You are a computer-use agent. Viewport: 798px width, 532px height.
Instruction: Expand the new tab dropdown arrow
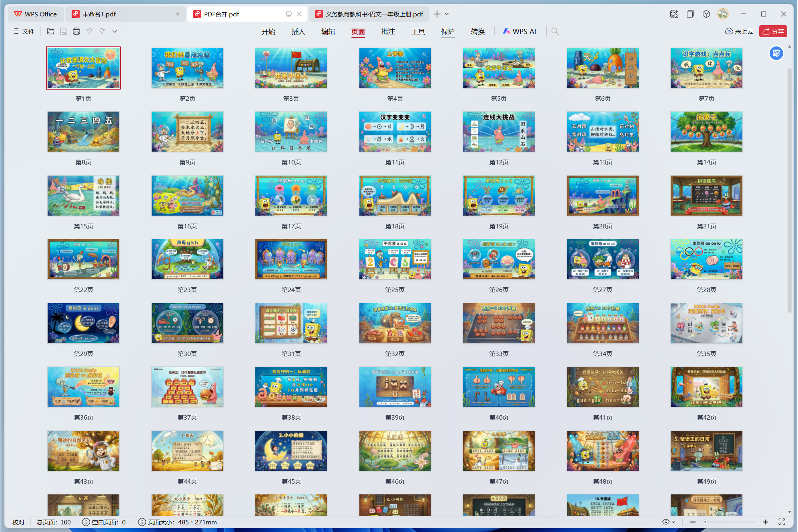[447, 14]
